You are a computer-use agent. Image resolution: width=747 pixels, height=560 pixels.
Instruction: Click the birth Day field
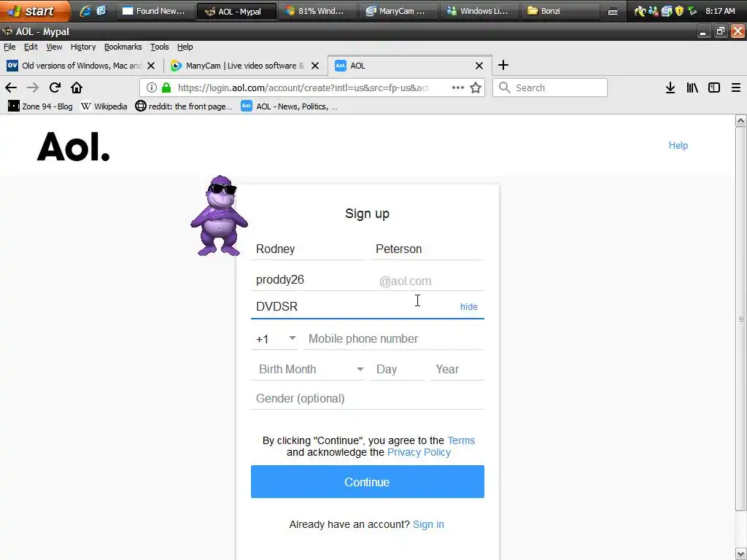(397, 369)
